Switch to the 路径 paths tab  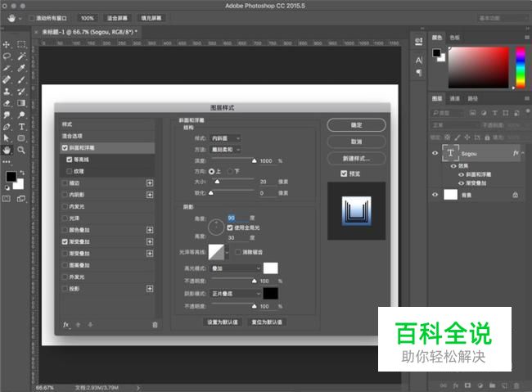click(x=472, y=99)
